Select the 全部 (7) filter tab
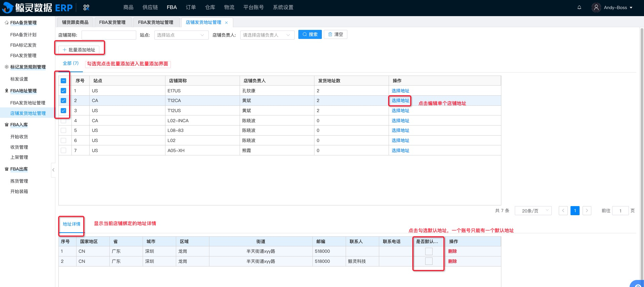Viewport: 644px width, 287px height. [70, 63]
